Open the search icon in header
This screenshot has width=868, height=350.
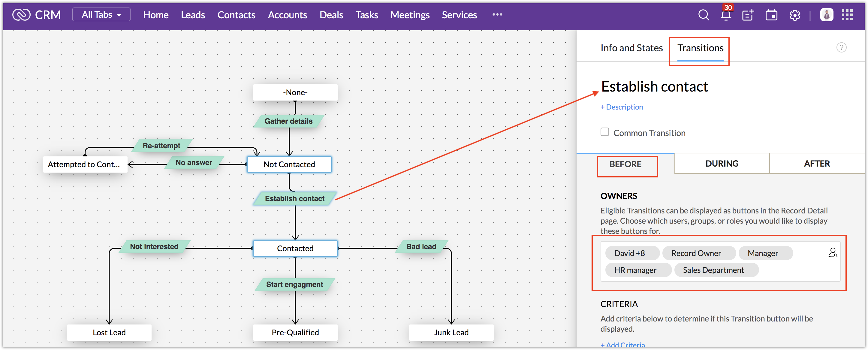pos(703,15)
